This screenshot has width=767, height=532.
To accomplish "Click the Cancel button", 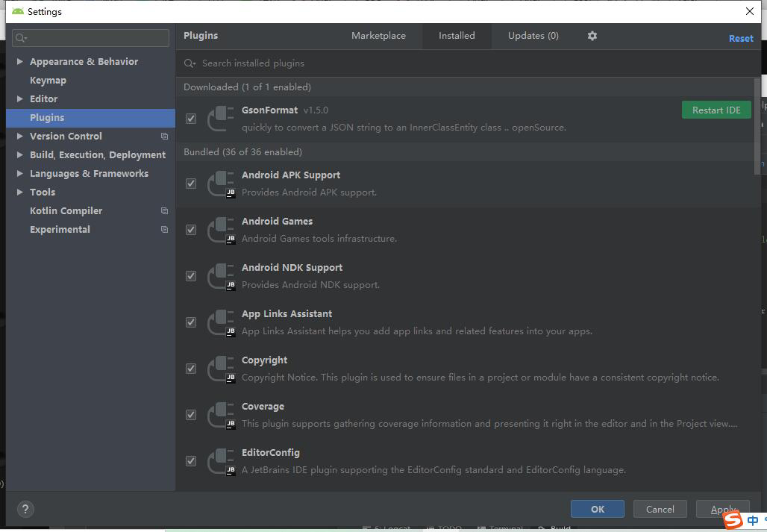I will pos(660,509).
